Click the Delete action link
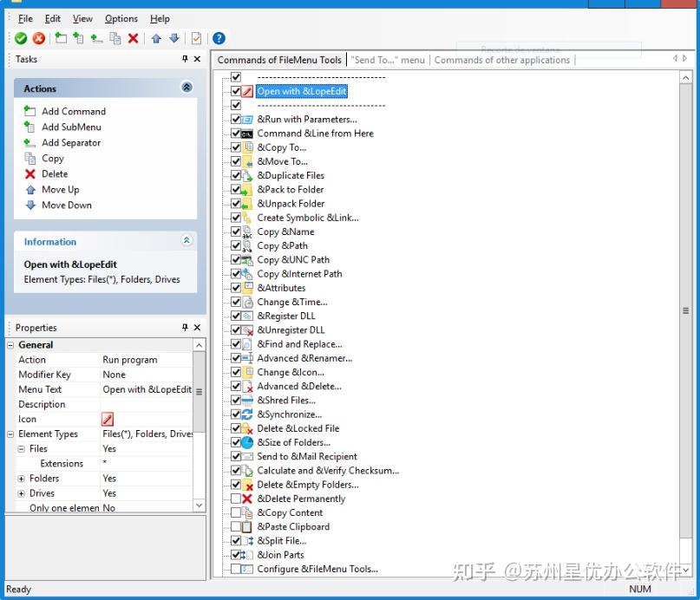Viewport: 700px width, 600px height. coord(46,173)
